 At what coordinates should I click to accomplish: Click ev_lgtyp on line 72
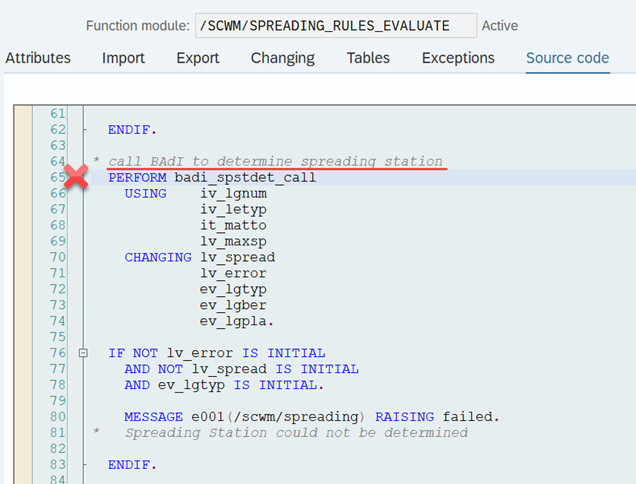click(234, 289)
